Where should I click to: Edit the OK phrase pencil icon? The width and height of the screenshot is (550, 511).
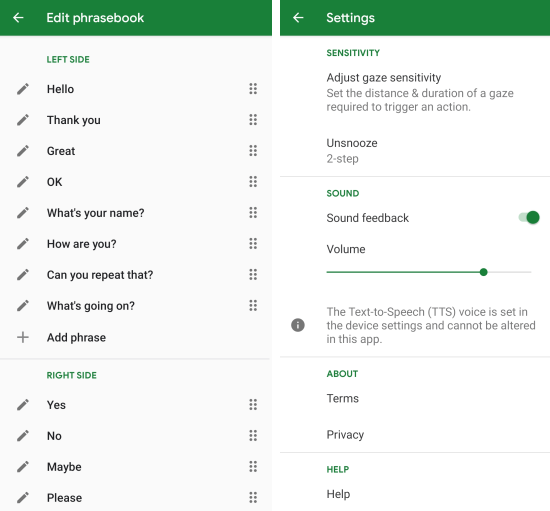click(23, 182)
